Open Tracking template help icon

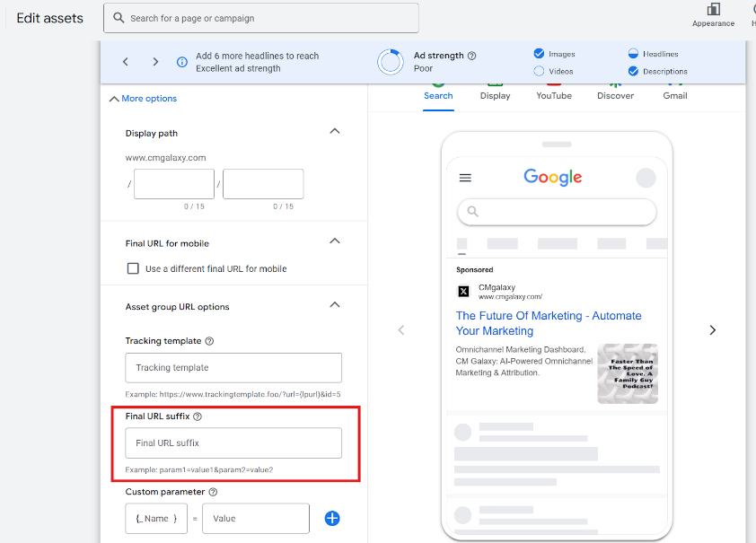209,341
